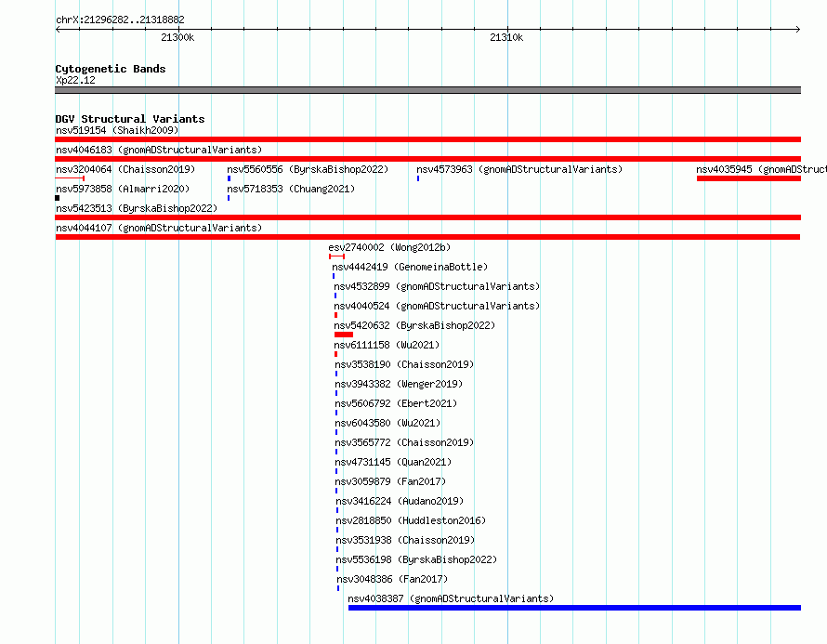
Task: Click the ruler's left arrow end
Action: (x=58, y=30)
